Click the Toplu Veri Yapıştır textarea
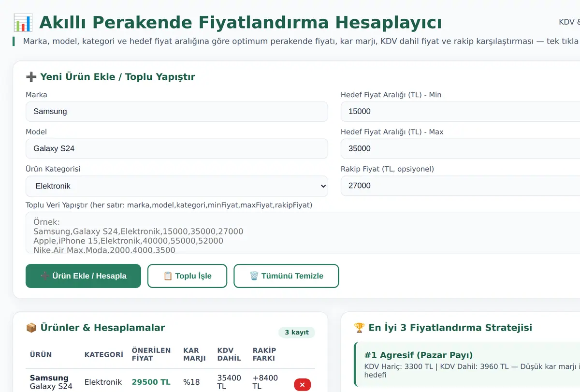 pos(303,233)
